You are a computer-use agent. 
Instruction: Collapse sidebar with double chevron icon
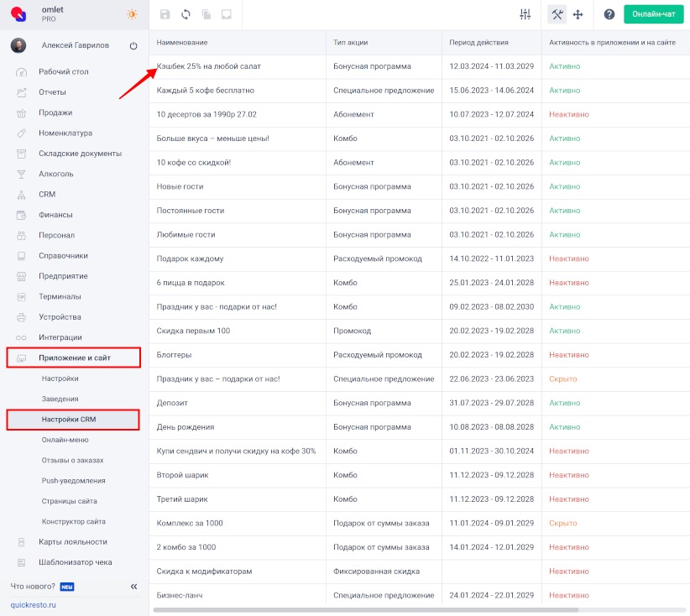coord(133,587)
